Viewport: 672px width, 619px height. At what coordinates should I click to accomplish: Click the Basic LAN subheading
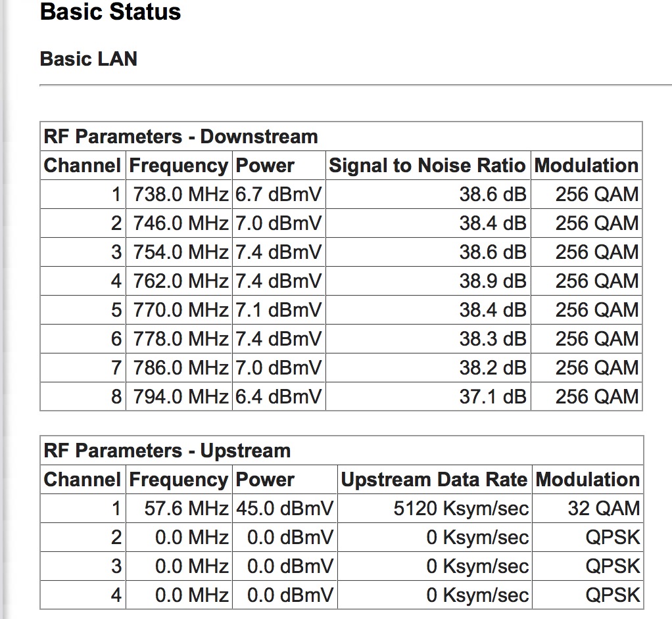tap(89, 58)
